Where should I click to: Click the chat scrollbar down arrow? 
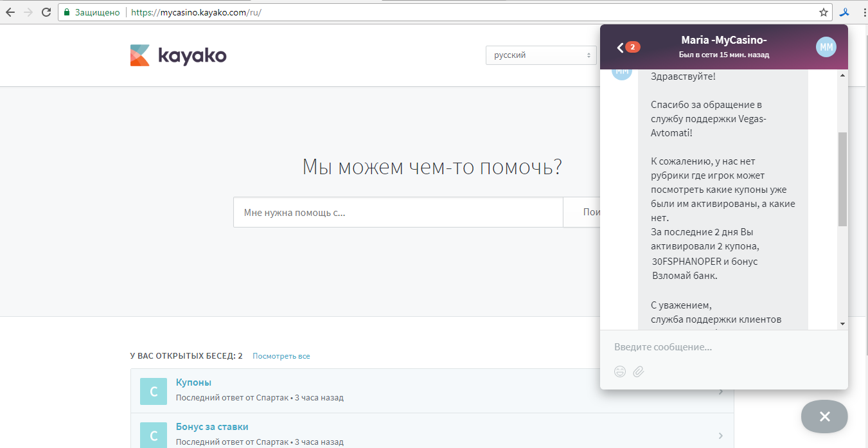pyautogui.click(x=842, y=323)
